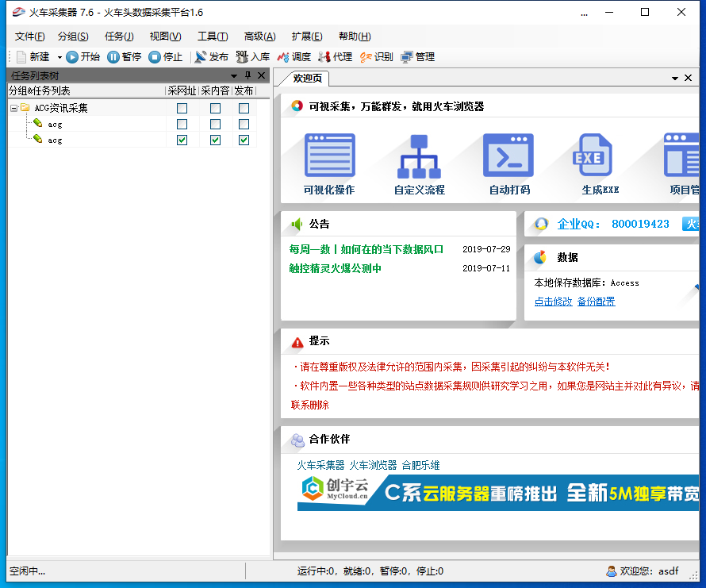Check 采网址 for the ACG资讯采集 group
This screenshot has height=588, width=706.
(x=182, y=108)
